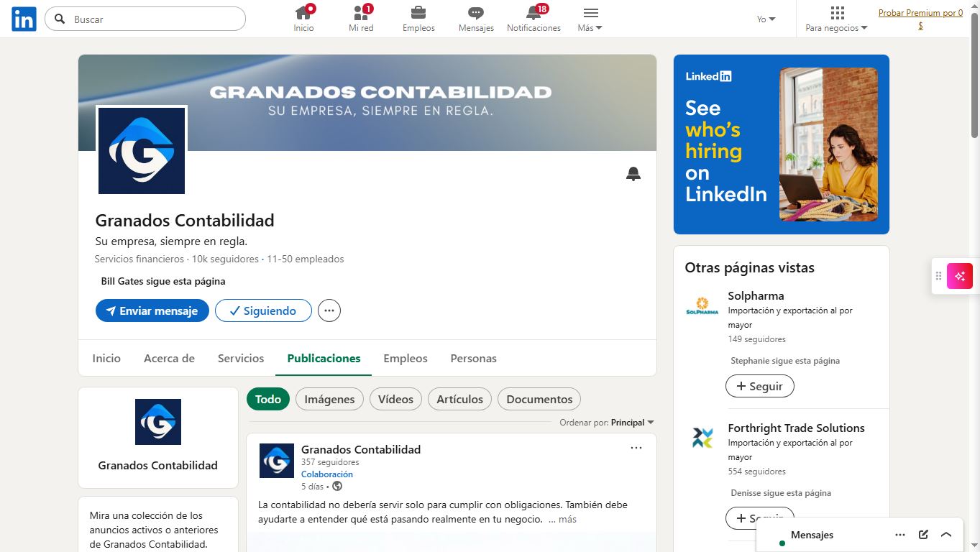Click the Enviar mensaje button
The width and height of the screenshot is (980, 552).
(x=152, y=310)
